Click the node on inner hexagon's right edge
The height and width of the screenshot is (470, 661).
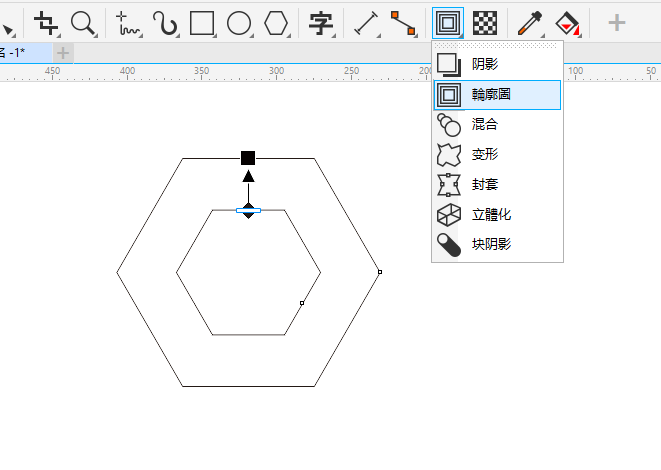[302, 303]
